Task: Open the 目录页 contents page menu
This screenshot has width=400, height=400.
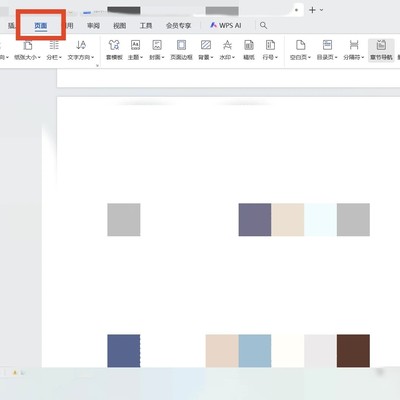Action: (327, 50)
